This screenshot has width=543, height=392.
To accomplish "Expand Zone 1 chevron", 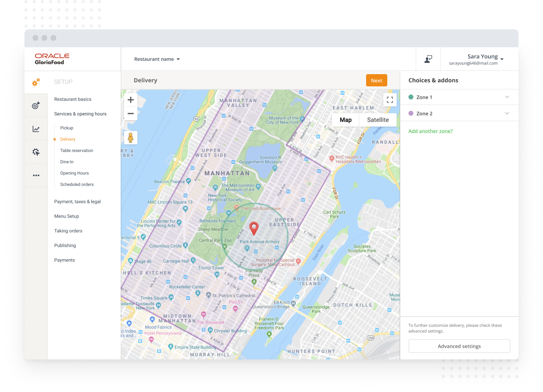I will (507, 97).
